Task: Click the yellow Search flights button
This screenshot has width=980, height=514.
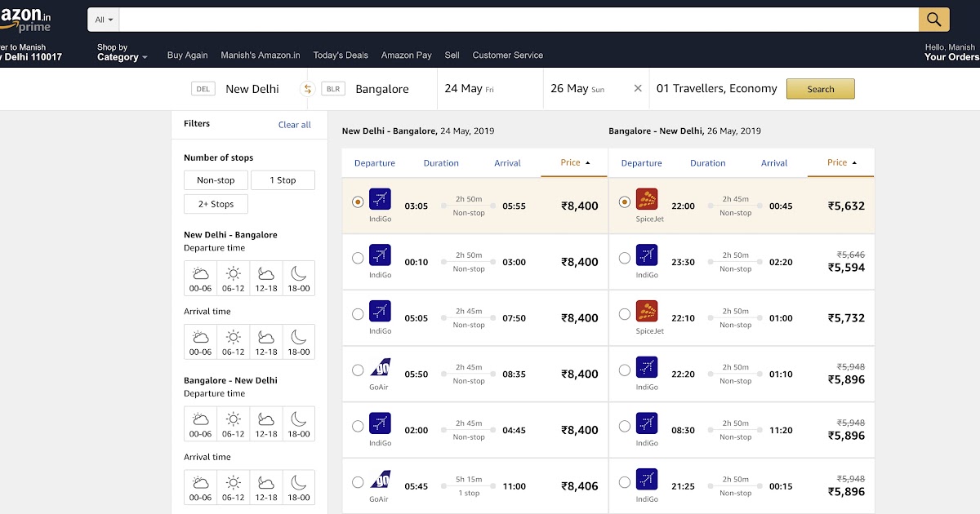Action: coord(821,89)
